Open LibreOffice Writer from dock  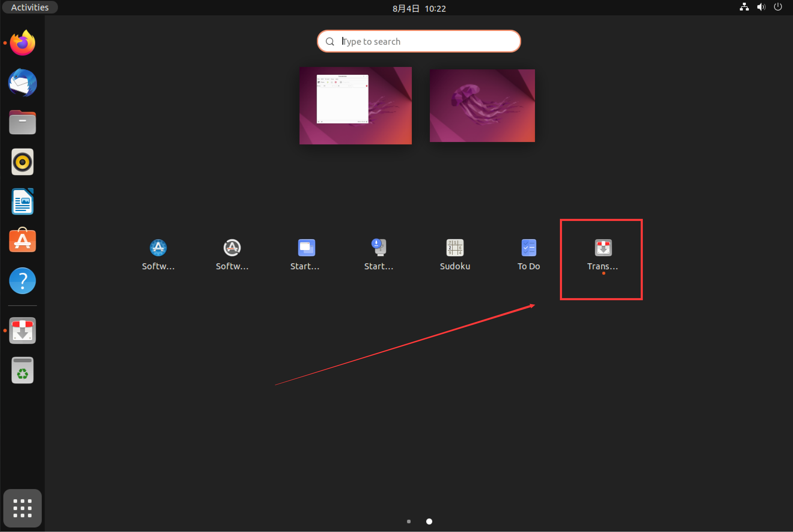(23, 201)
